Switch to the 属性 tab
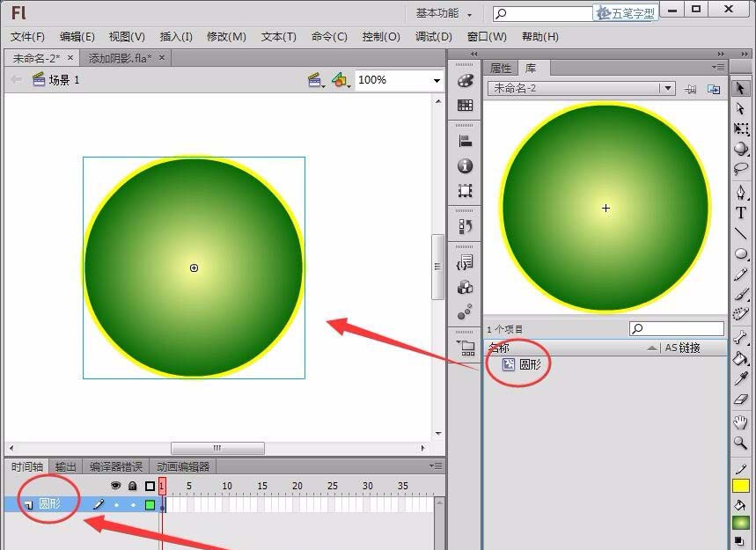This screenshot has height=550, width=756. tap(500, 68)
